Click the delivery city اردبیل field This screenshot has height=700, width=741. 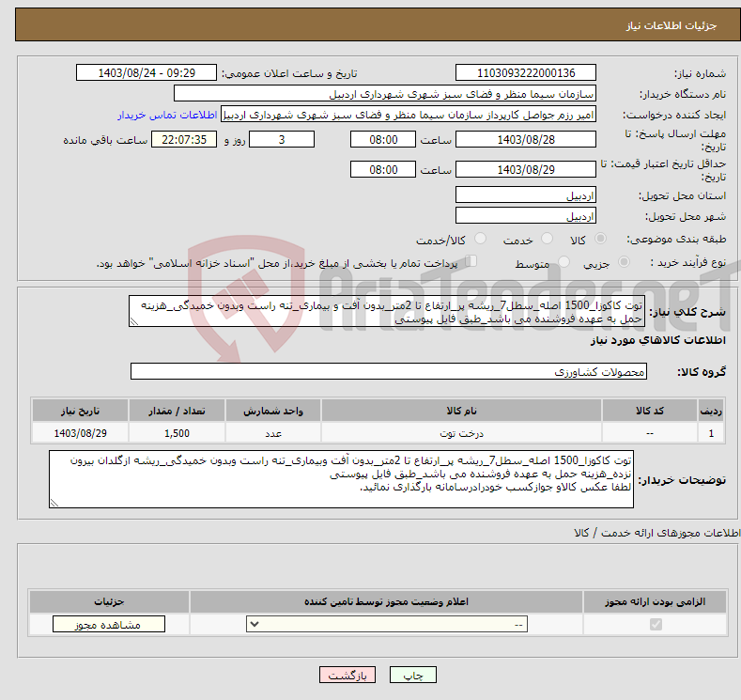pyautogui.click(x=526, y=215)
